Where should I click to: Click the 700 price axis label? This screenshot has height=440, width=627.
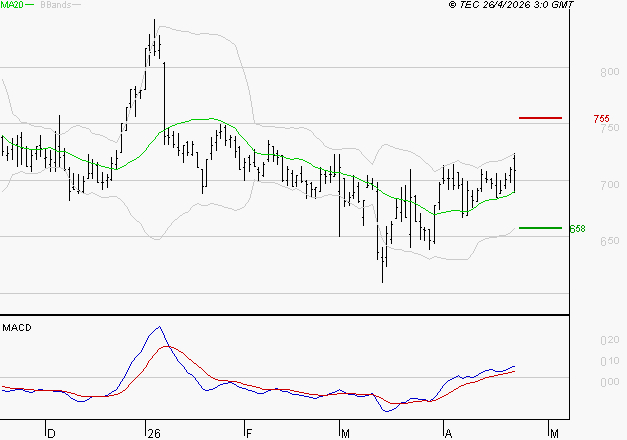[610, 185]
